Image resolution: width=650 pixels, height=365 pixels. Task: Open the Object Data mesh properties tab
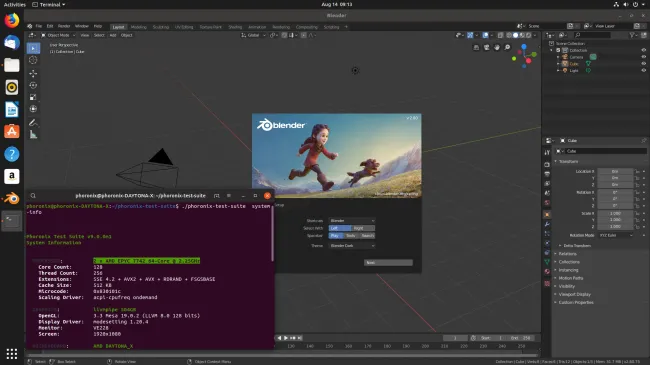(x=547, y=262)
